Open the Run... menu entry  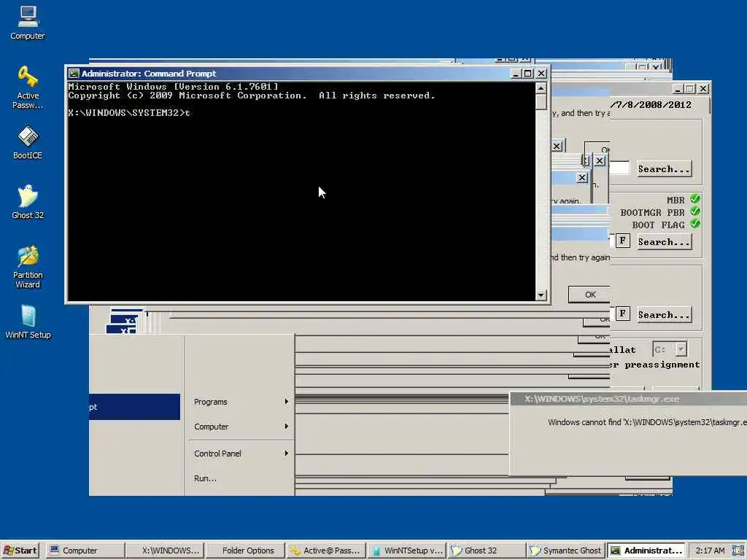point(240,478)
